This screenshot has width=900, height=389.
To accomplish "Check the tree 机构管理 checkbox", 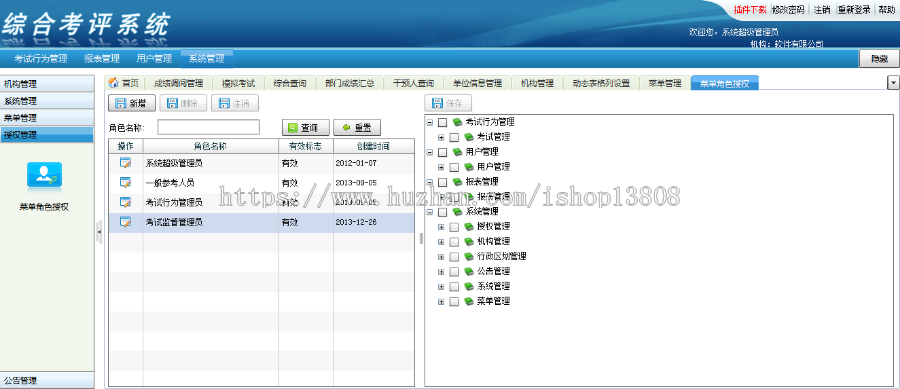I will [454, 242].
